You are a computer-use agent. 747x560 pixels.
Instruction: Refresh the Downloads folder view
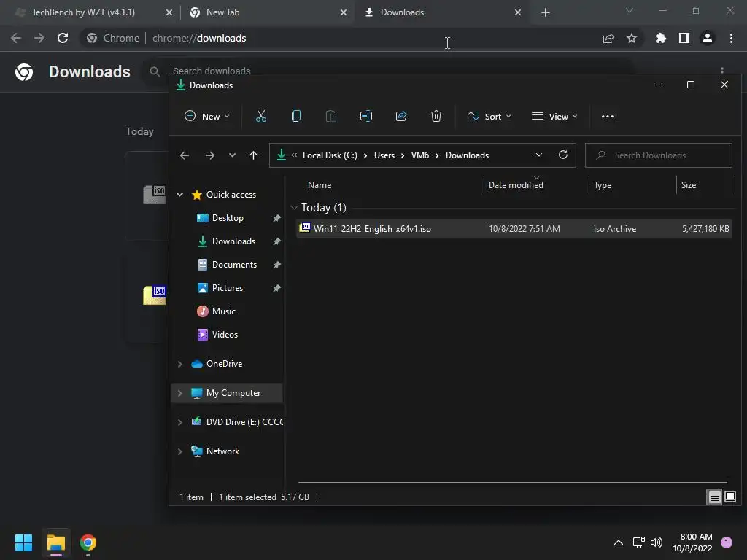562,155
